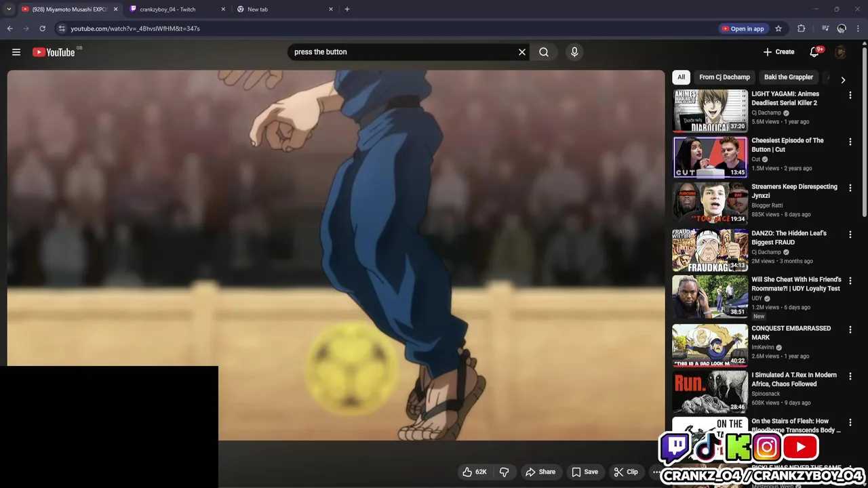
Task: Run search with magnifier icon
Action: pos(544,52)
